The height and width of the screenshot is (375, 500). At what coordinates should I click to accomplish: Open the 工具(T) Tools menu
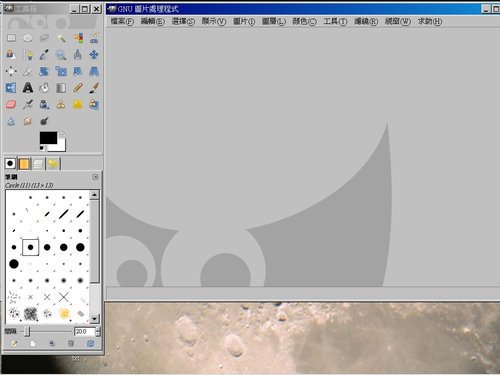(x=335, y=22)
